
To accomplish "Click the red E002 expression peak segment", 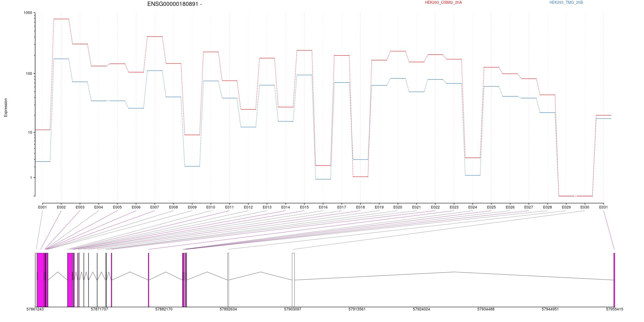I will click(x=61, y=19).
